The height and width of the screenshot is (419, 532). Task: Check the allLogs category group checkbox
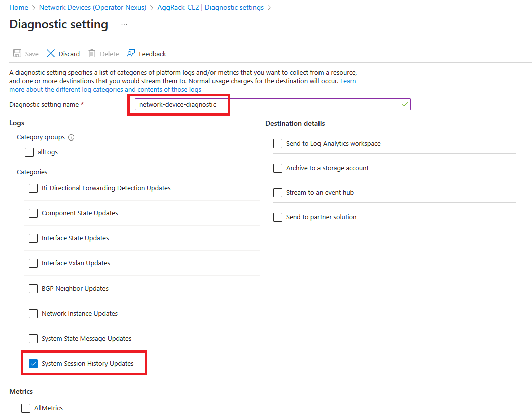29,152
